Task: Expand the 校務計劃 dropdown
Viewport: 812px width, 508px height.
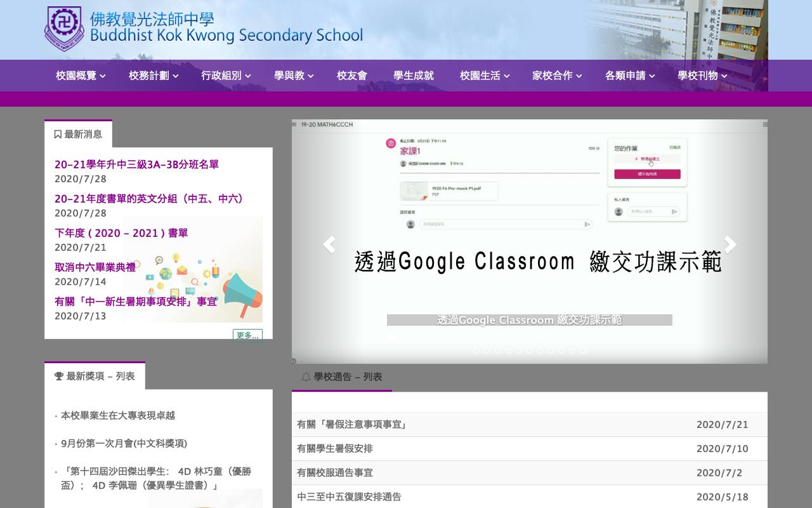Action: [154, 76]
